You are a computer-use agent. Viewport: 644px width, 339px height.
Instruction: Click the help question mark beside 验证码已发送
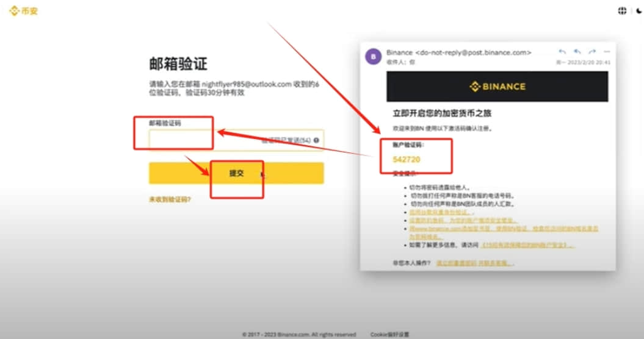click(x=316, y=140)
